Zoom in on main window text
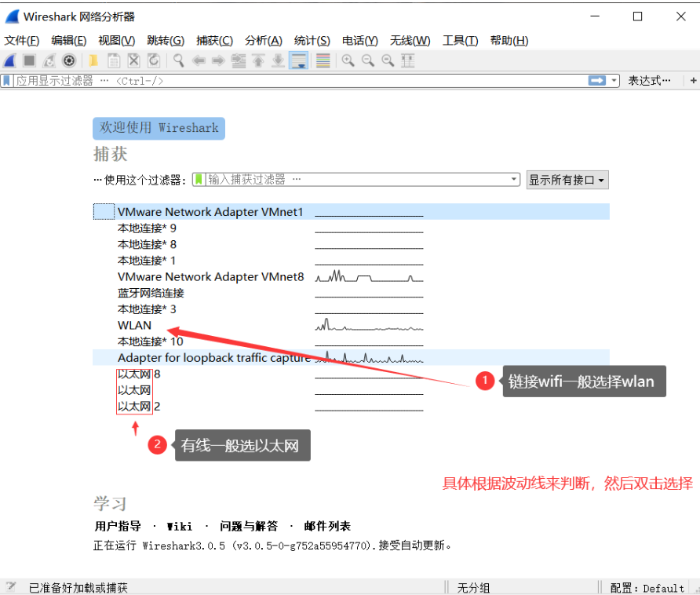Image resolution: width=700 pixels, height=595 pixels. 348,60
